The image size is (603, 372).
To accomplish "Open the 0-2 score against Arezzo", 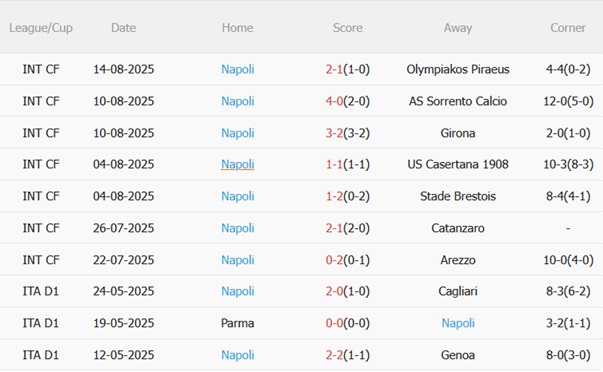I will pos(334,260).
